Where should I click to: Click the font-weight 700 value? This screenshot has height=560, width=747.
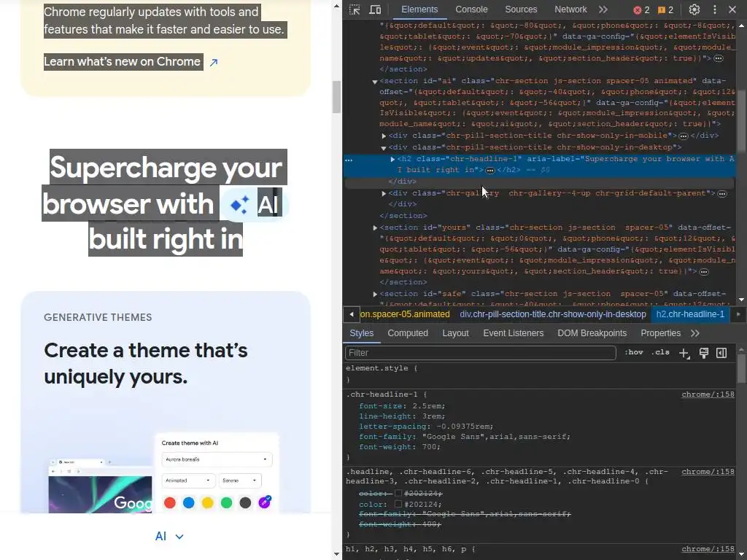pyautogui.click(x=429, y=447)
